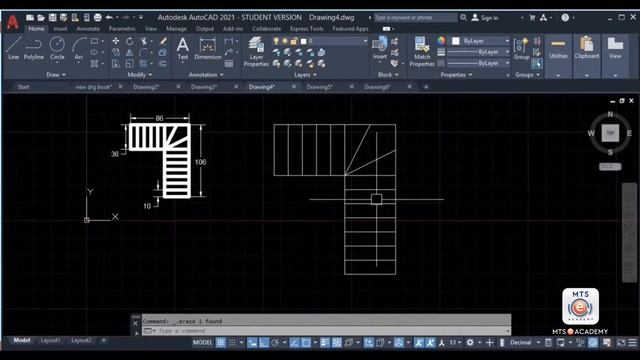Click the Plot printer icon
This screenshot has width=640, height=360.
(x=98, y=18)
